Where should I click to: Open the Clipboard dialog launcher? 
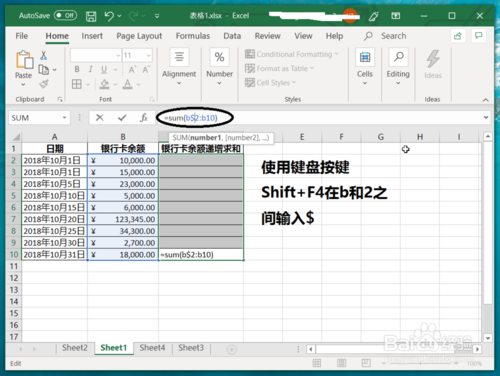60,99
